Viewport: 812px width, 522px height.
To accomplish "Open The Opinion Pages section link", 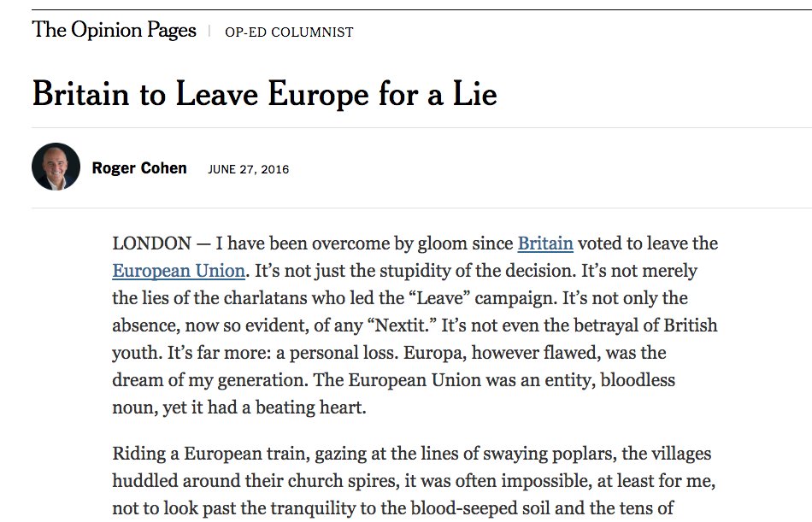I will tap(115, 31).
